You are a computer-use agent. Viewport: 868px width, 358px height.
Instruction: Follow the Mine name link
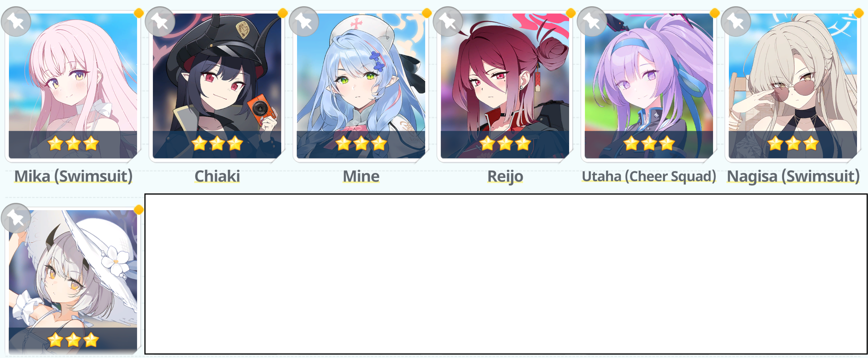pyautogui.click(x=361, y=176)
